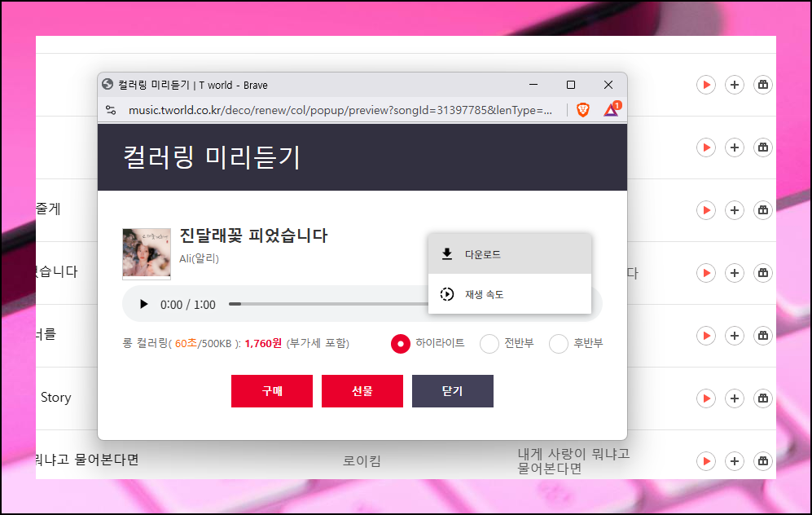Screen dimensions: 812x515
Task: Play preview in the 습니다 row
Action: [x=706, y=273]
